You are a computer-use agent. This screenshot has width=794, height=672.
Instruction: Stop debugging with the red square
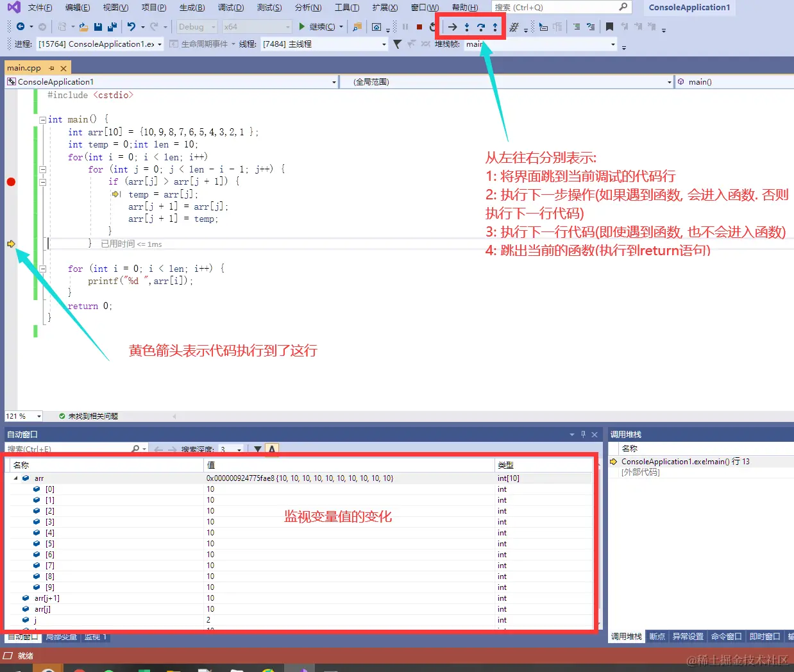pyautogui.click(x=419, y=27)
